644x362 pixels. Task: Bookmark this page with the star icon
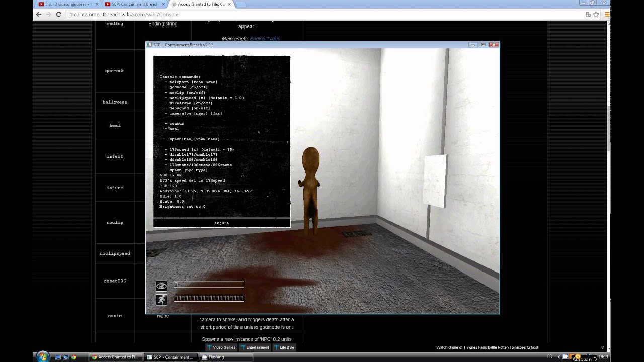point(596,14)
